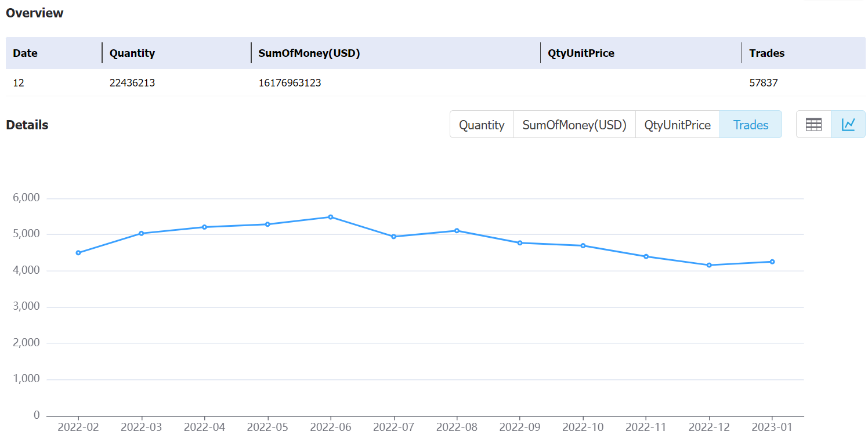Viewport: 868px width, 435px height.
Task: Select the QtyUnitPrice tab
Action: [x=678, y=125]
